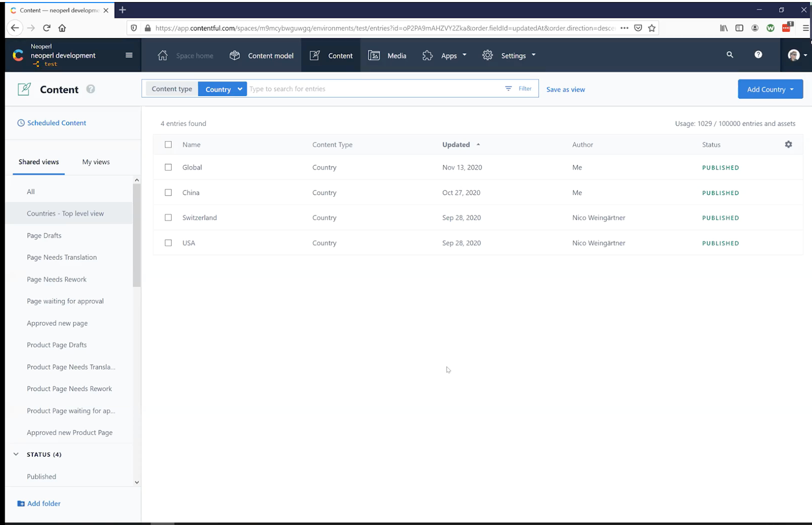The width and height of the screenshot is (812, 525).
Task: Click Save as view link
Action: [x=565, y=89]
